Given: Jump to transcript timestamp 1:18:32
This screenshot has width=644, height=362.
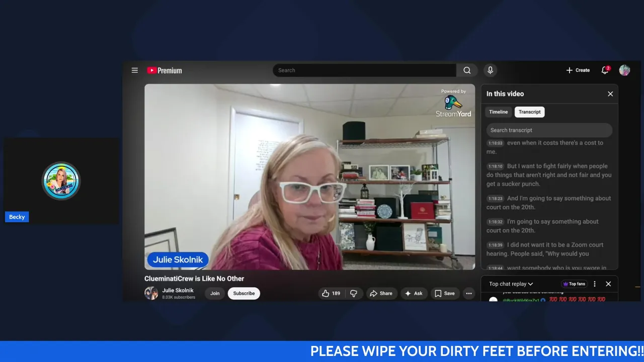Looking at the screenshot, I should (496, 222).
